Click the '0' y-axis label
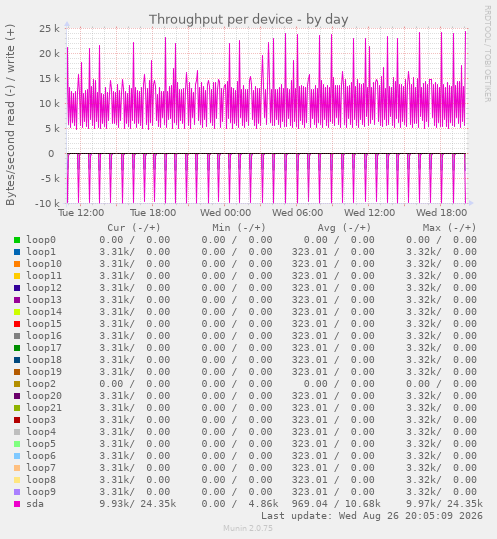 [51, 154]
